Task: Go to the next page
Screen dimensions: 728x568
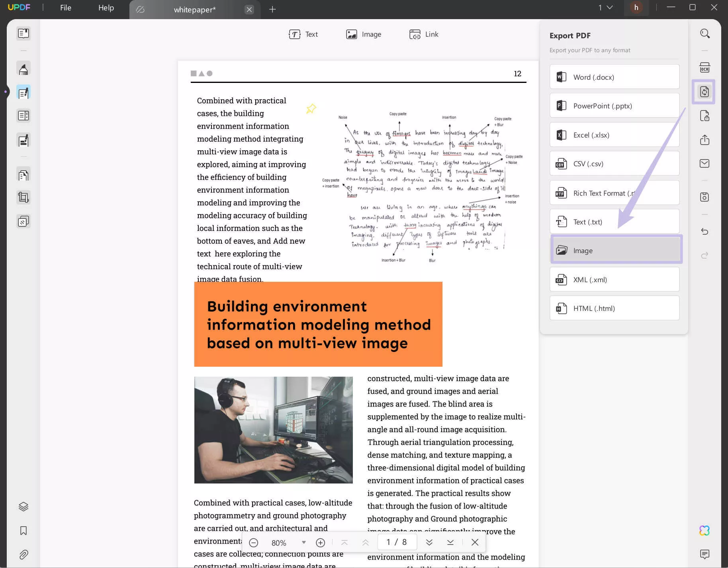Action: coord(429,542)
